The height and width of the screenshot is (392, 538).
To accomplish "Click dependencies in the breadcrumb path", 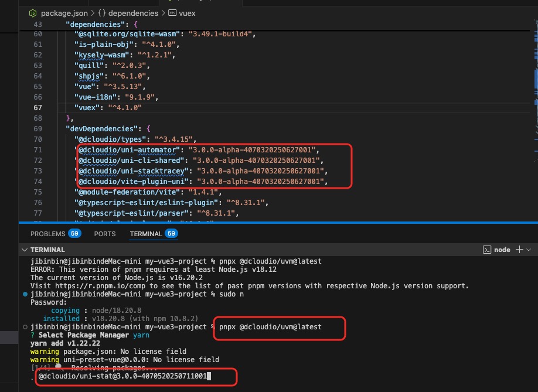I will (133, 13).
